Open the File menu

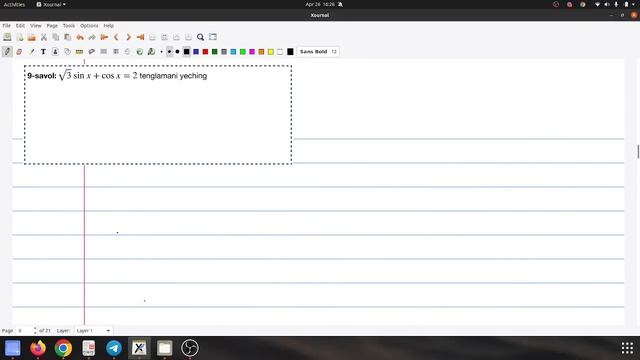pyautogui.click(x=7, y=26)
